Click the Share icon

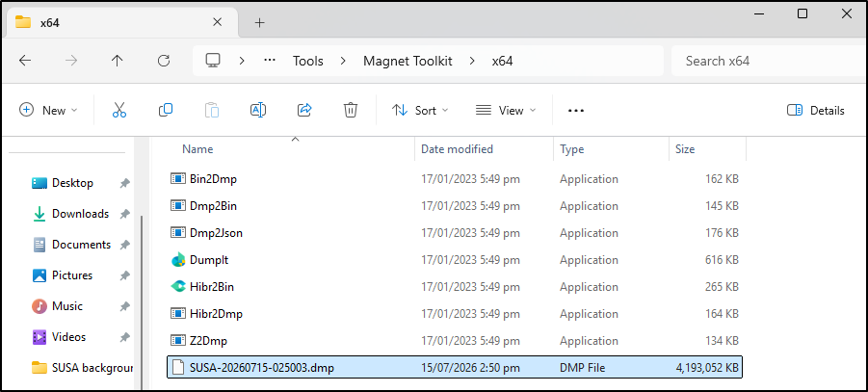304,110
